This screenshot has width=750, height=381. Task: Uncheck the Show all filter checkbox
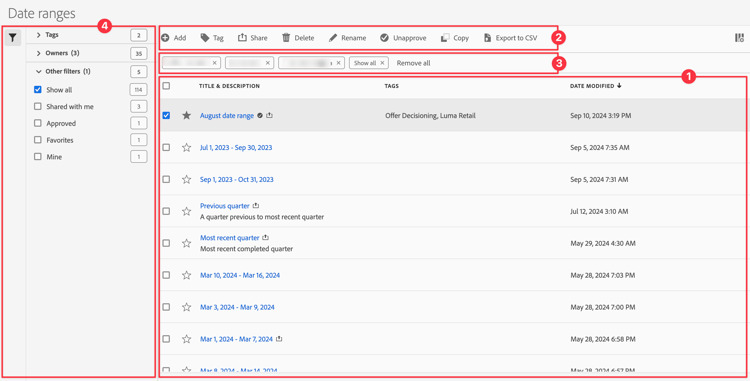point(38,89)
